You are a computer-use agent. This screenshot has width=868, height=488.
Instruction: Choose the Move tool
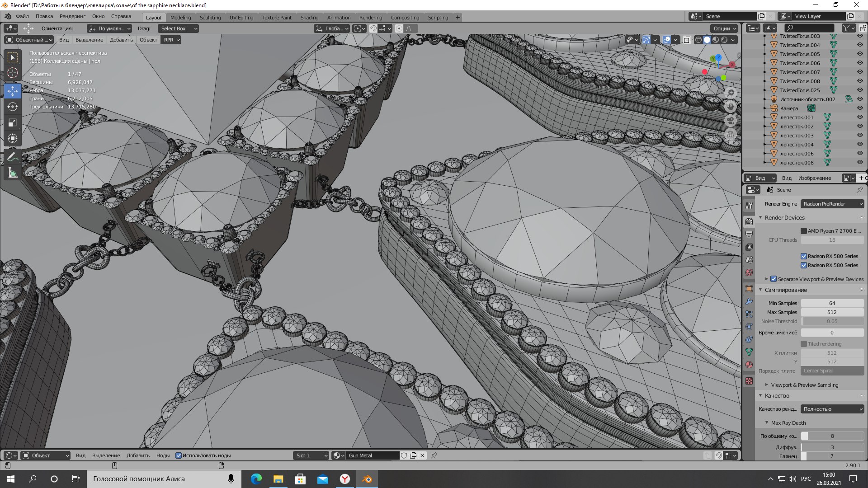[x=13, y=91]
